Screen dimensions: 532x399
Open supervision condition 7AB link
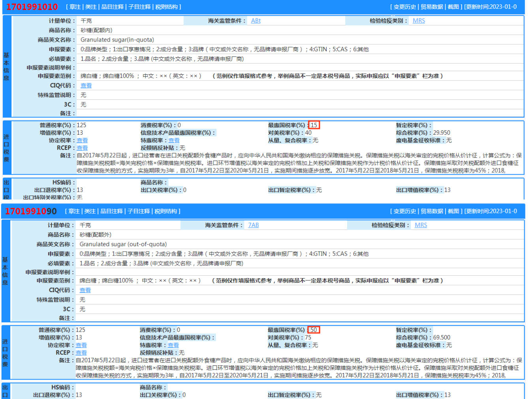[254, 225]
